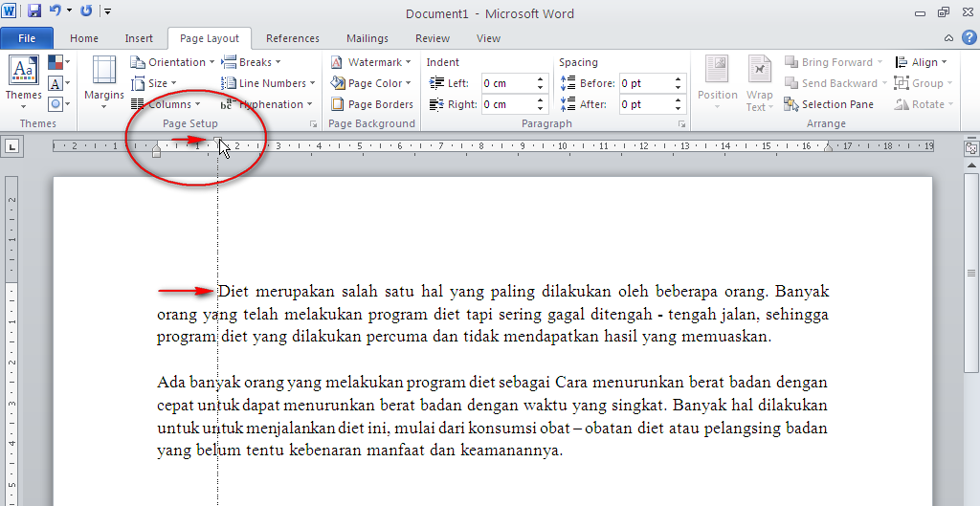980x506 pixels.
Task: Click the Spacing After value field
Action: pyautogui.click(x=645, y=104)
